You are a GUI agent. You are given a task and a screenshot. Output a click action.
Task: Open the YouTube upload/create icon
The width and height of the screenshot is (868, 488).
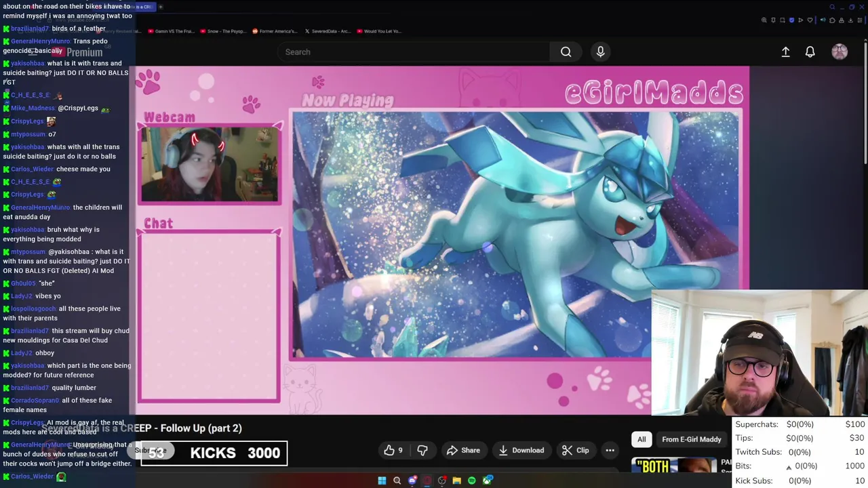[x=785, y=52]
